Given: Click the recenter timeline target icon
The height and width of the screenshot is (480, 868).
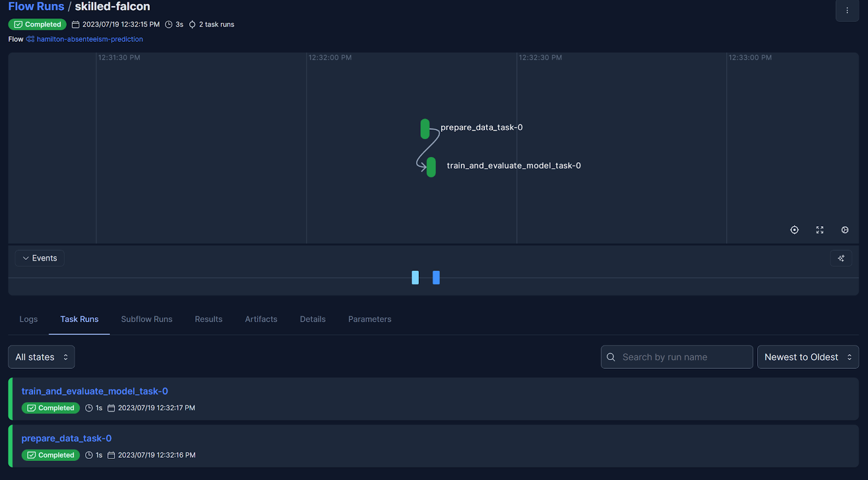Looking at the screenshot, I should tap(794, 230).
